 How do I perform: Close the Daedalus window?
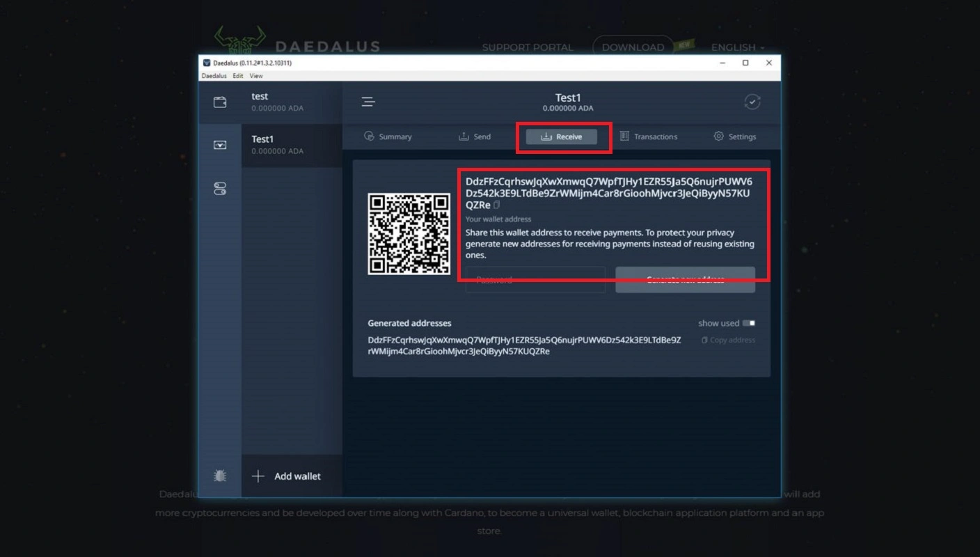(x=769, y=63)
